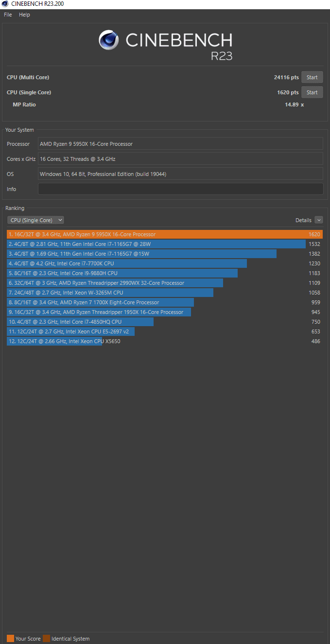Select ranking row 10 Core i7-4850HQ
330x644 pixels.
[x=165, y=322]
